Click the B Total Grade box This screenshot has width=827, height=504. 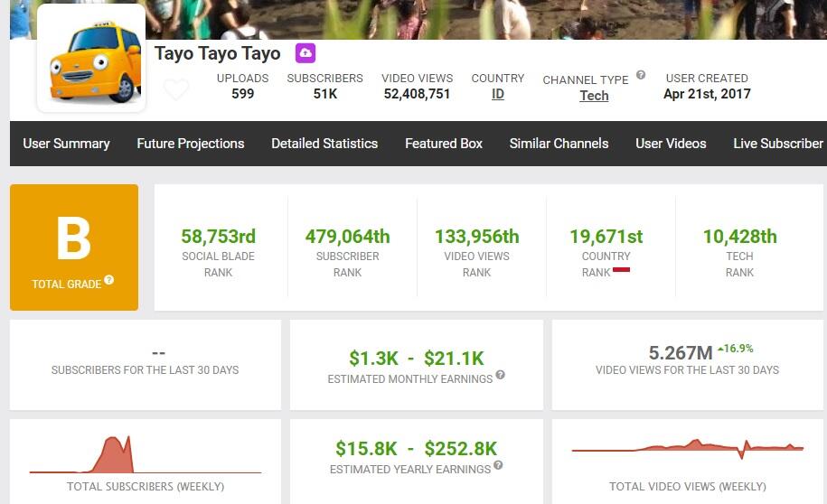(74, 247)
